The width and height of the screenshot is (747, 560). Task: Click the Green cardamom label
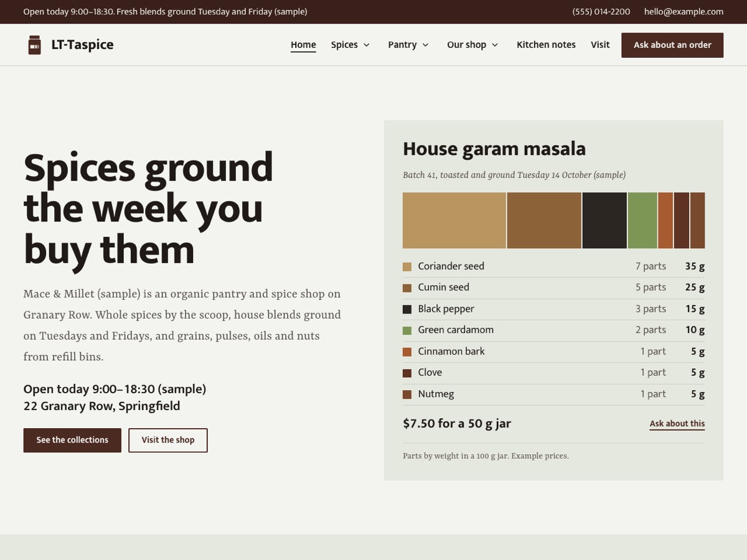[x=456, y=330]
